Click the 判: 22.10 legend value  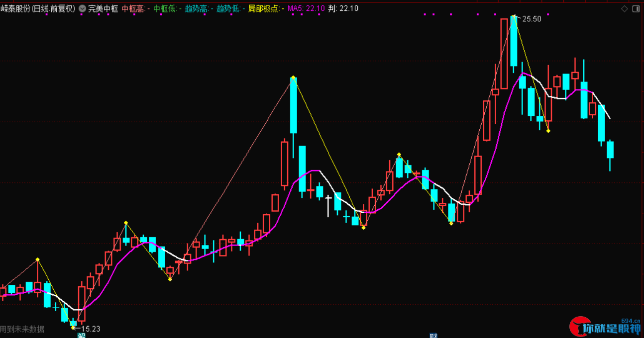343,8
